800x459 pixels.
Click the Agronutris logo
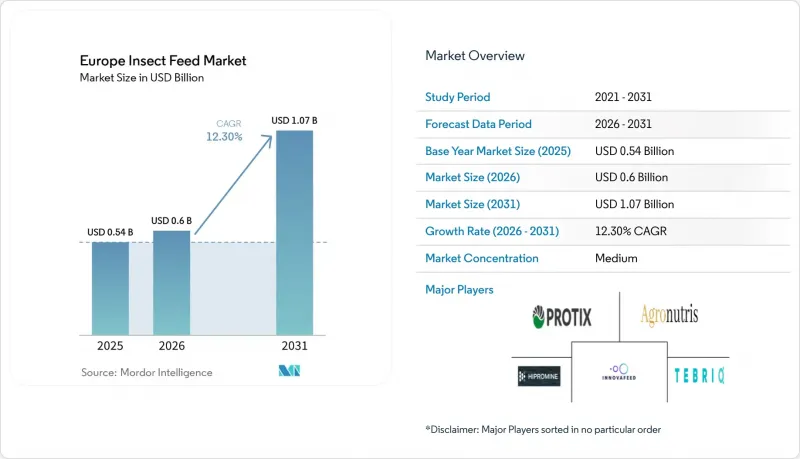669,315
